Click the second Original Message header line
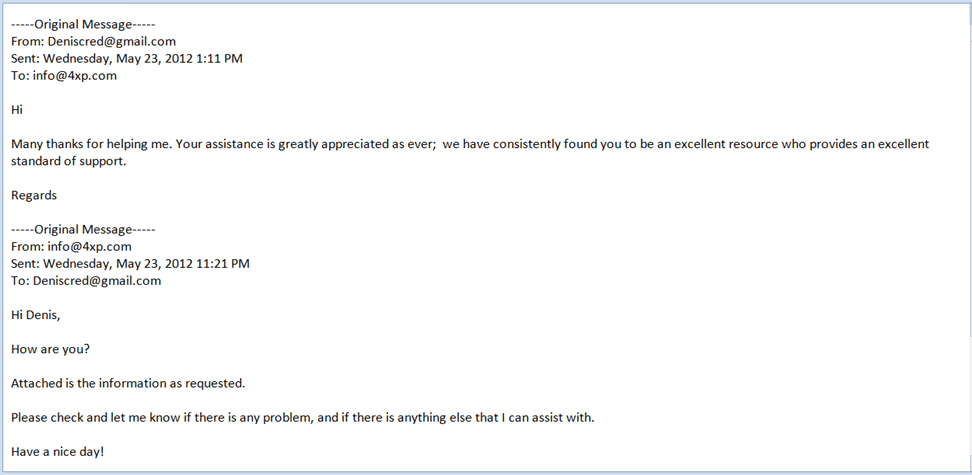The image size is (972, 475). tap(83, 229)
